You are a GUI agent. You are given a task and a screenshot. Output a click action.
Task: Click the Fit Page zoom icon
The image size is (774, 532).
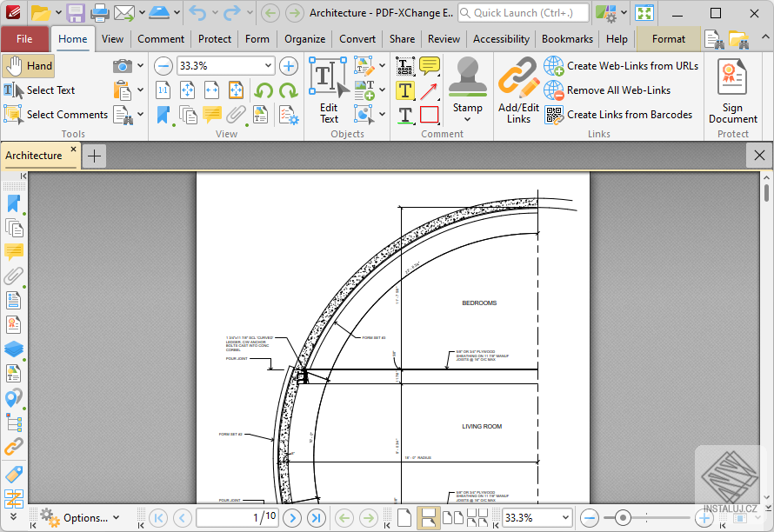click(187, 90)
